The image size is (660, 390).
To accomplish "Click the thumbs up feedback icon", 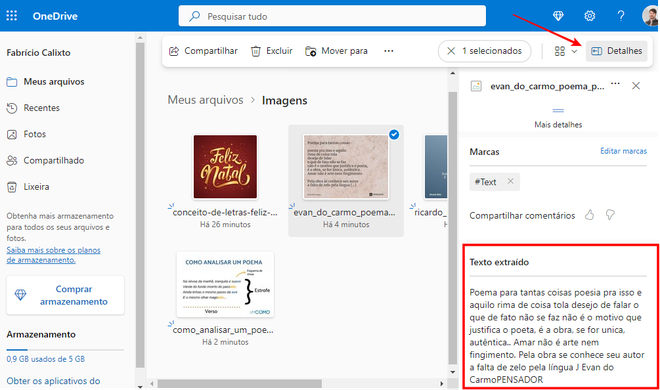I will pos(589,215).
